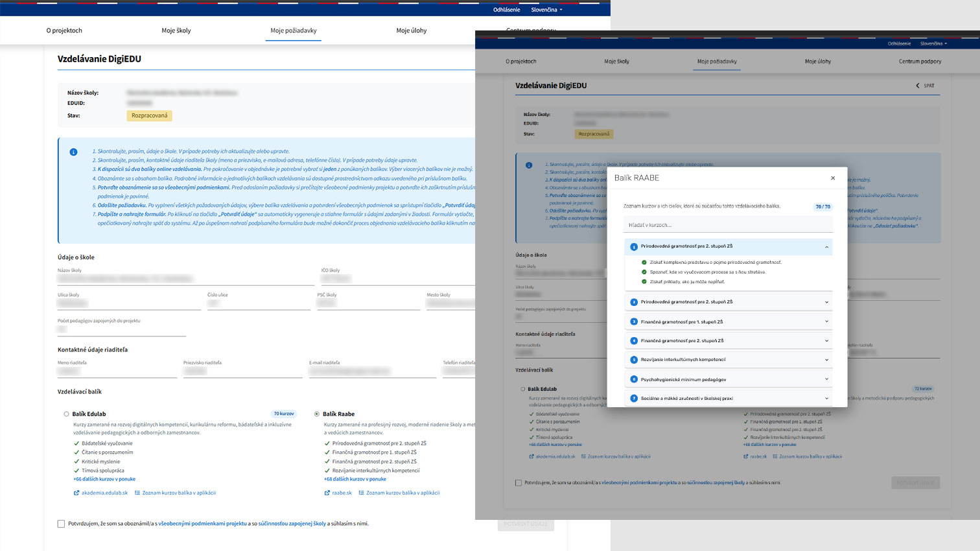Image resolution: width=980 pixels, height=551 pixels.
Task: Click list icon beside Raabe Zoznam kurzov, right window
Action: [x=775, y=456]
